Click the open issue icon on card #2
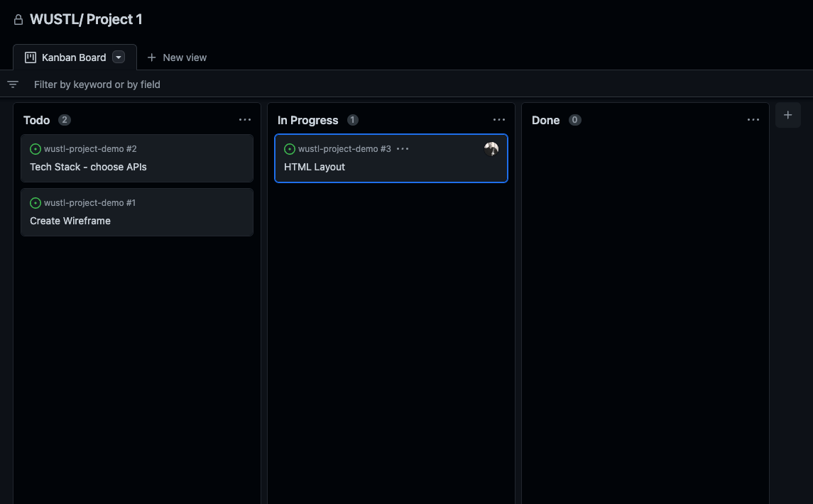 [x=36, y=149]
